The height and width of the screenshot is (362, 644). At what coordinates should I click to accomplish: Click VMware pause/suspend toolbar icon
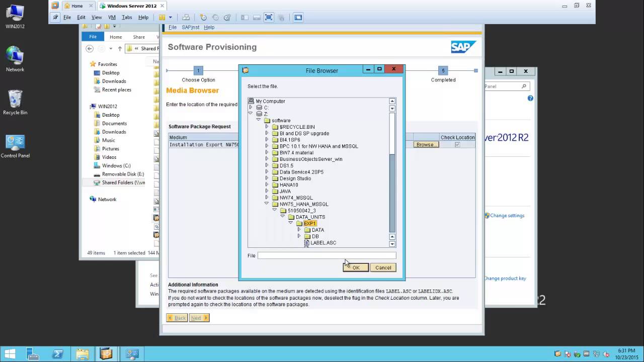(x=162, y=17)
